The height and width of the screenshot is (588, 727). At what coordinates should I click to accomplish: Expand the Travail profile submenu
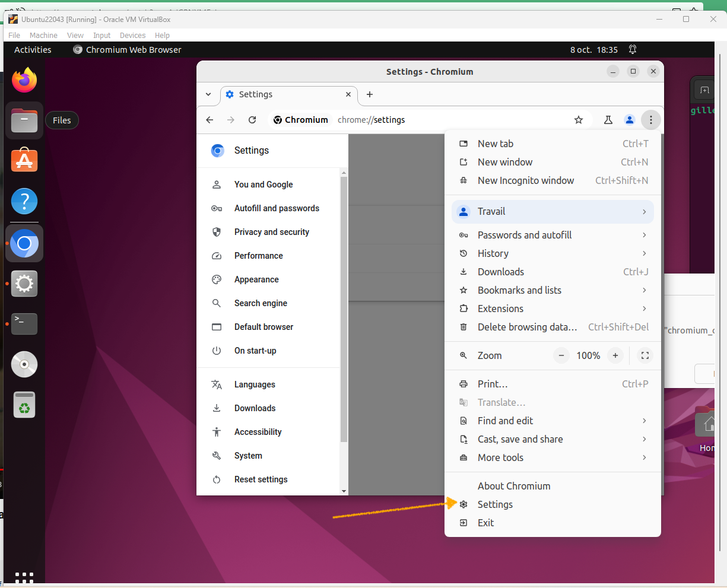pos(553,211)
